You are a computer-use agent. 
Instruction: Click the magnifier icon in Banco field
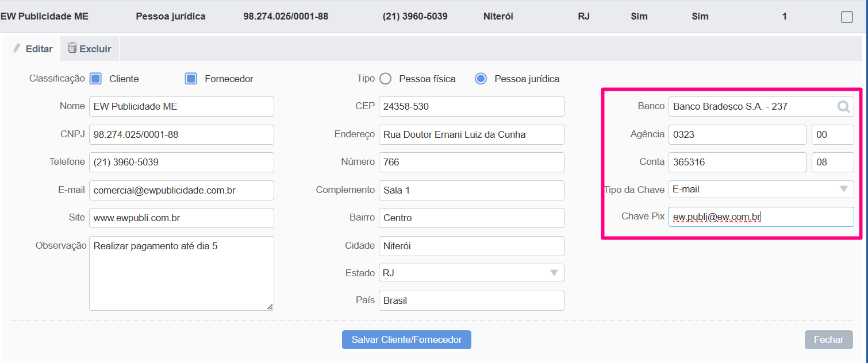click(x=843, y=107)
